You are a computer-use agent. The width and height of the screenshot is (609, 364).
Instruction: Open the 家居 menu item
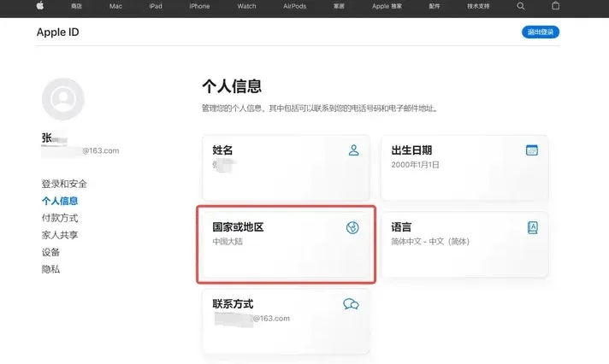[x=339, y=6]
